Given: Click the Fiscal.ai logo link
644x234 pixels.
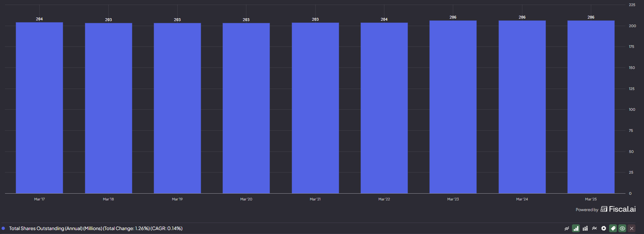Looking at the screenshot, I should pos(618,209).
